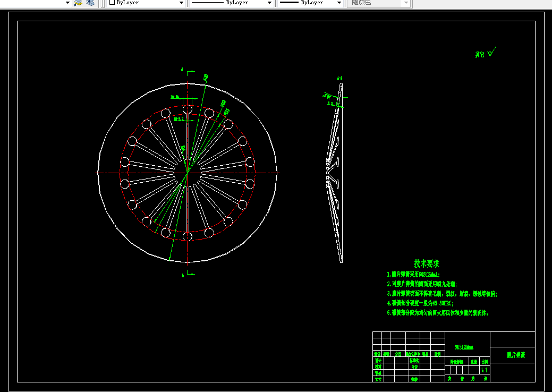Image resolution: width=552 pixels, height=392 pixels.
Task: Select the thin linetype preview line
Action: pos(207,3)
